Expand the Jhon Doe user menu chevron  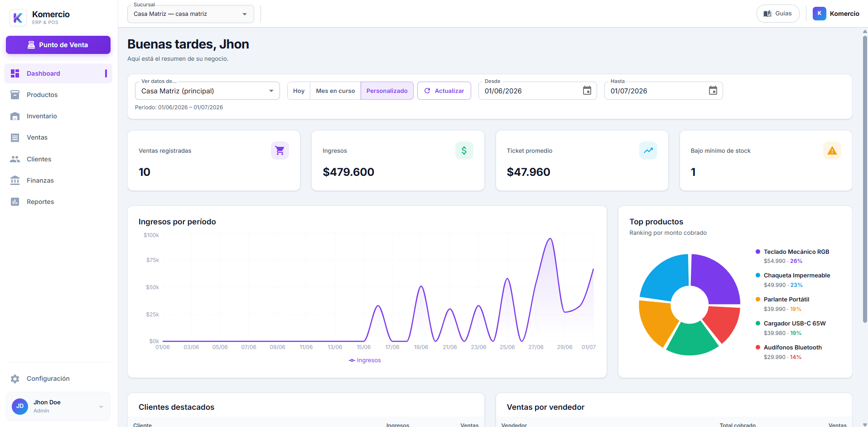(x=101, y=407)
